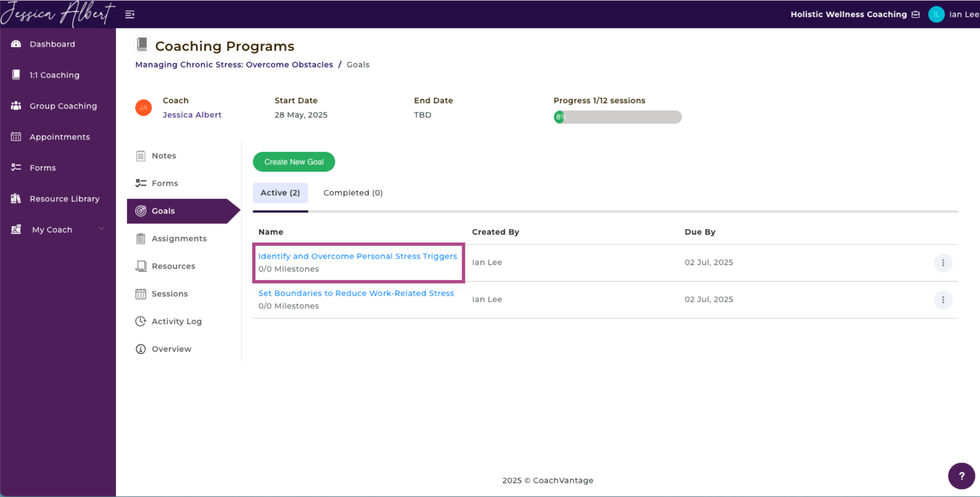Click the Created By column header
The width and height of the screenshot is (980, 497).
click(x=496, y=232)
